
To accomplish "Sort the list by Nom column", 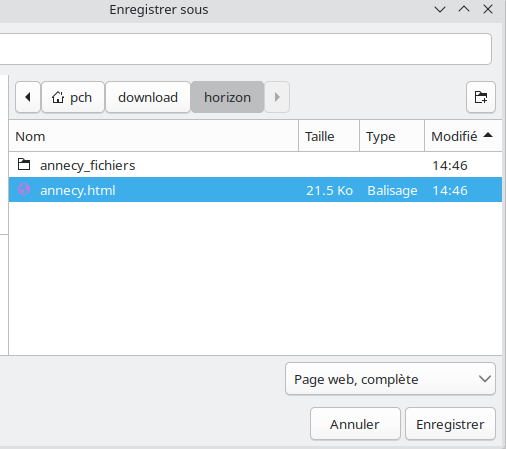I will 154,136.
